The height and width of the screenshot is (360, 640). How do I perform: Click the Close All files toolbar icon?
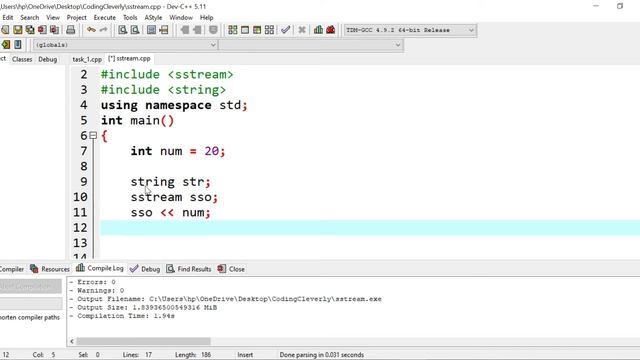(x=54, y=30)
